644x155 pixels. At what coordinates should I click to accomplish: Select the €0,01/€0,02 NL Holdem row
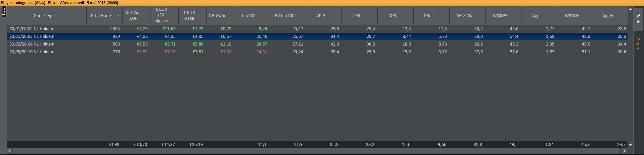click(x=32, y=29)
